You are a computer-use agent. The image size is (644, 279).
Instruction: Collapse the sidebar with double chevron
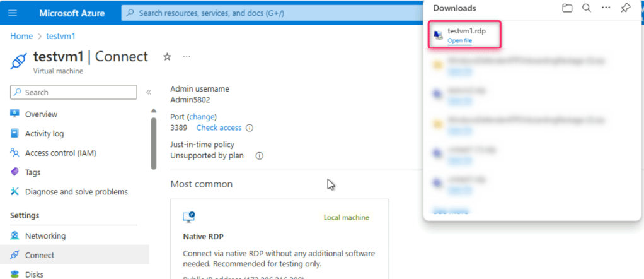pos(149,92)
